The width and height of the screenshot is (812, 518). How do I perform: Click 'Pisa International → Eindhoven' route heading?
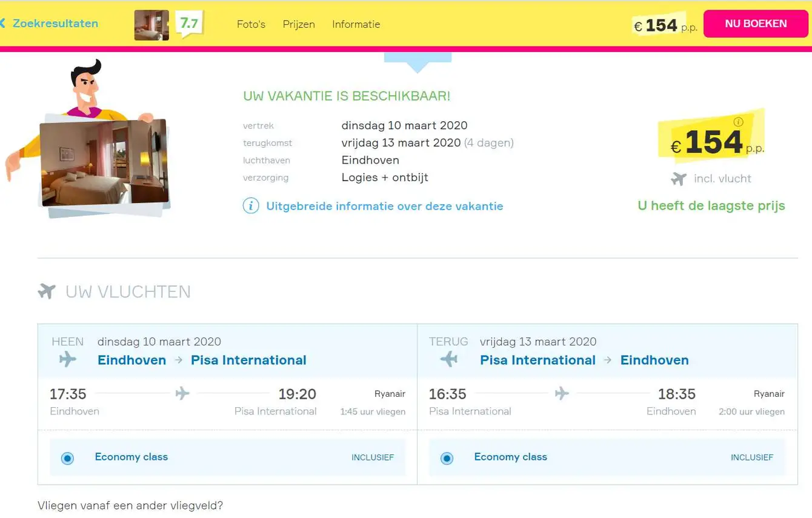tap(584, 360)
